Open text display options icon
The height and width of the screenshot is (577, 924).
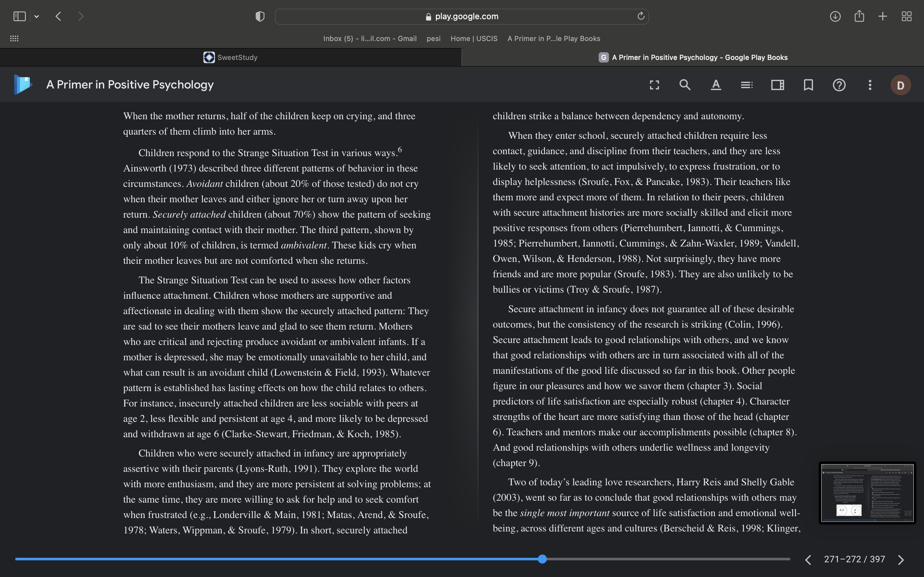pos(716,85)
